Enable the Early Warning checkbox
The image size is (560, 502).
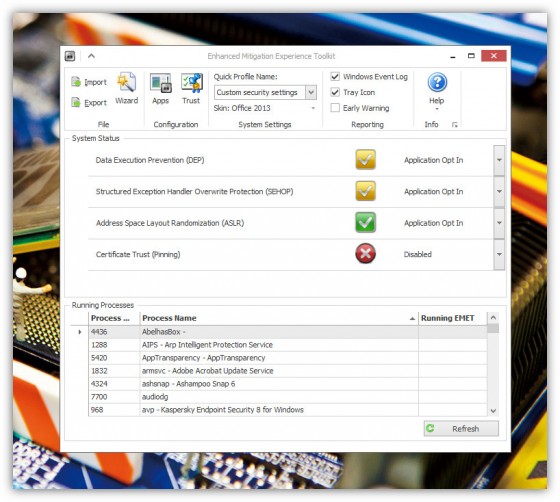[335, 108]
